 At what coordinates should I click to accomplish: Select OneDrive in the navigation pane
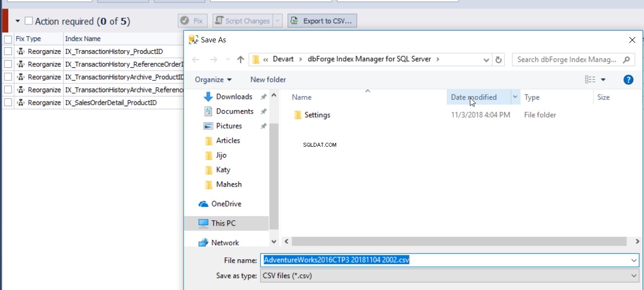226,204
